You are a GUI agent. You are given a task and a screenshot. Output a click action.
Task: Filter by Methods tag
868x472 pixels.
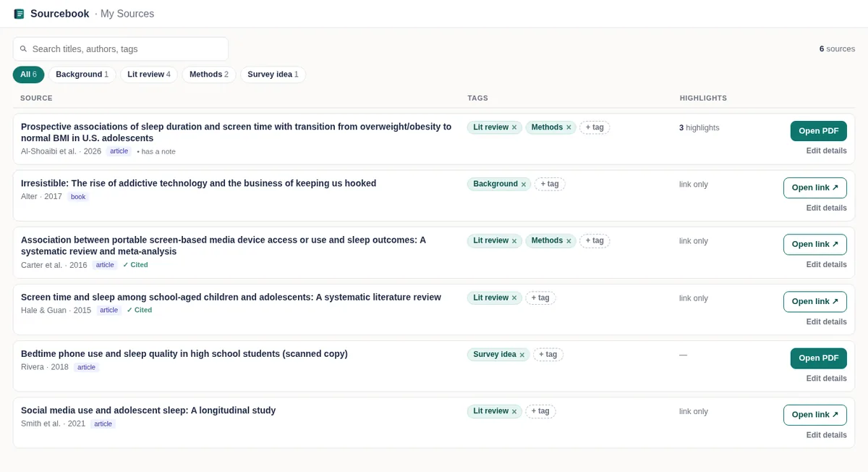(209, 75)
